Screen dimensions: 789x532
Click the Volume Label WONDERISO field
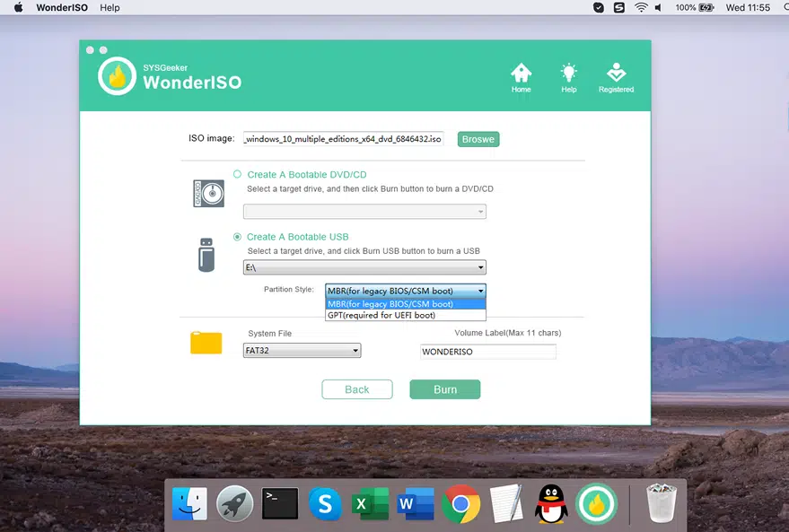tap(487, 352)
